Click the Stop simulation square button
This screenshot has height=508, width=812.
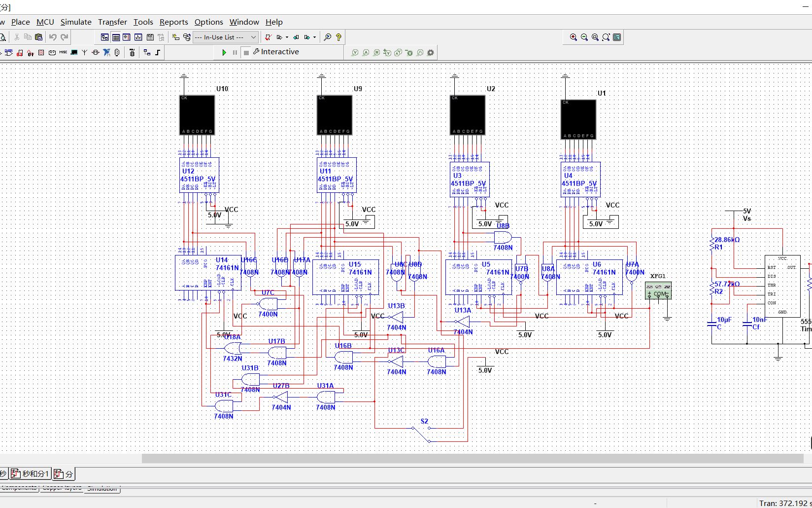tap(246, 52)
